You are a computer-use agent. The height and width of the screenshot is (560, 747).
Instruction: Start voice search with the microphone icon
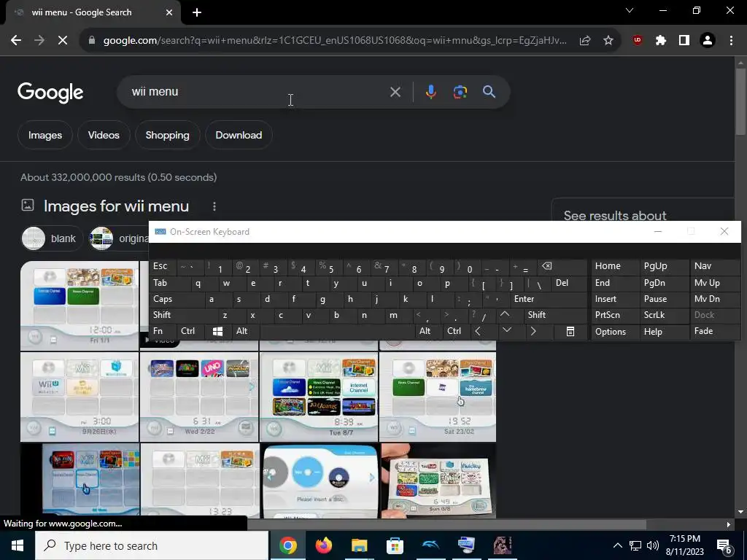(x=430, y=92)
